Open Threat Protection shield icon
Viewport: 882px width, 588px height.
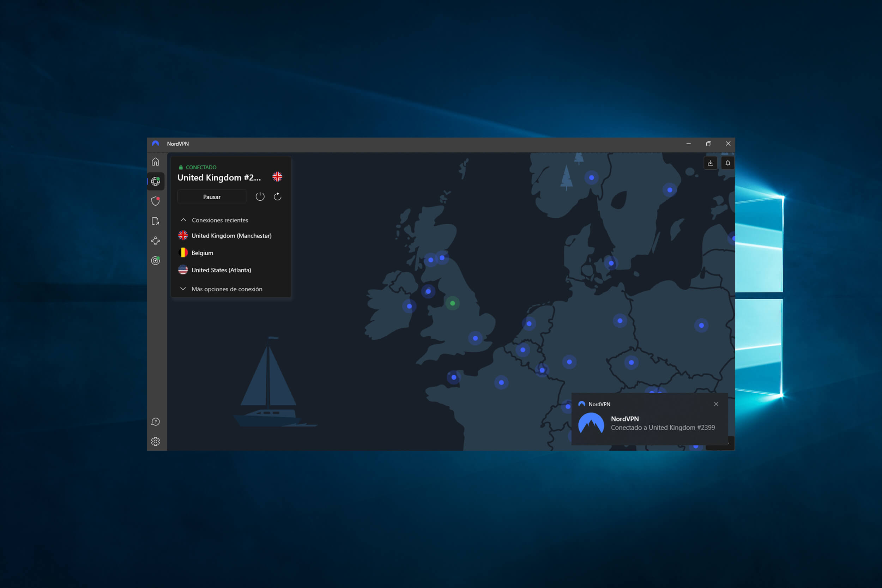pos(155,201)
